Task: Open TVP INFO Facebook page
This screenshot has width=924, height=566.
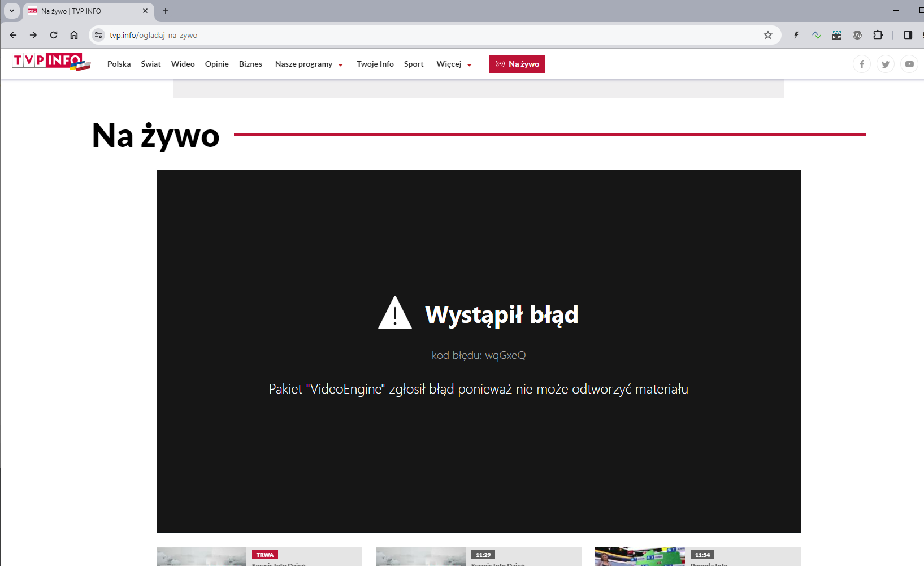Action: coord(862,64)
